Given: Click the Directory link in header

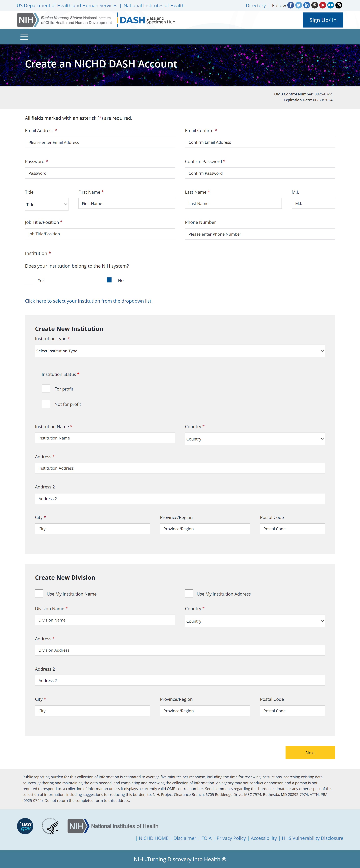Looking at the screenshot, I should [x=255, y=5].
